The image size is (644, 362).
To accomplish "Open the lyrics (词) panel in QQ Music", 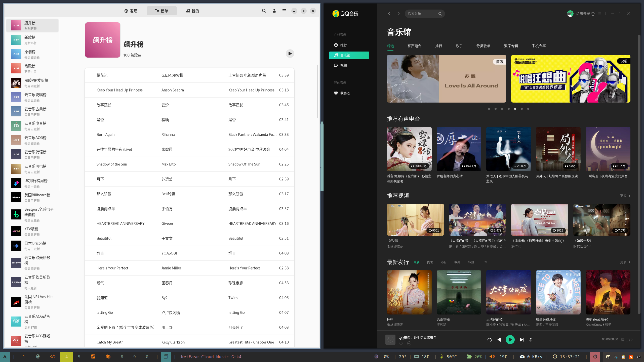I will click(x=623, y=340).
